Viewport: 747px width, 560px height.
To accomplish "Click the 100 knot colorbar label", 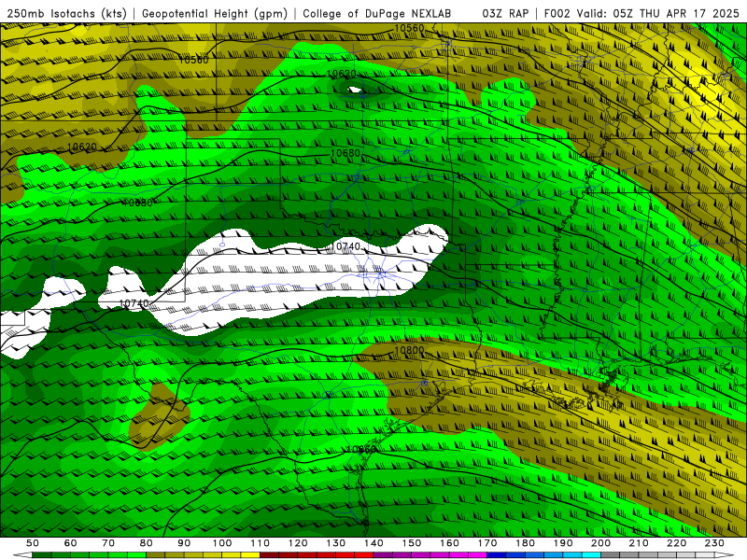I will 222,543.
